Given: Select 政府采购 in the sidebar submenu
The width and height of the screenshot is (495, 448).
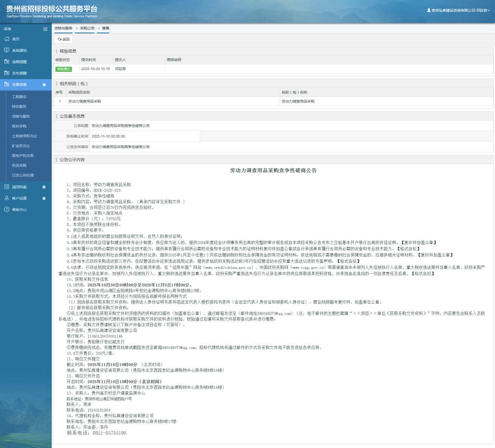Looking at the screenshot, I should pyautogui.click(x=19, y=126).
